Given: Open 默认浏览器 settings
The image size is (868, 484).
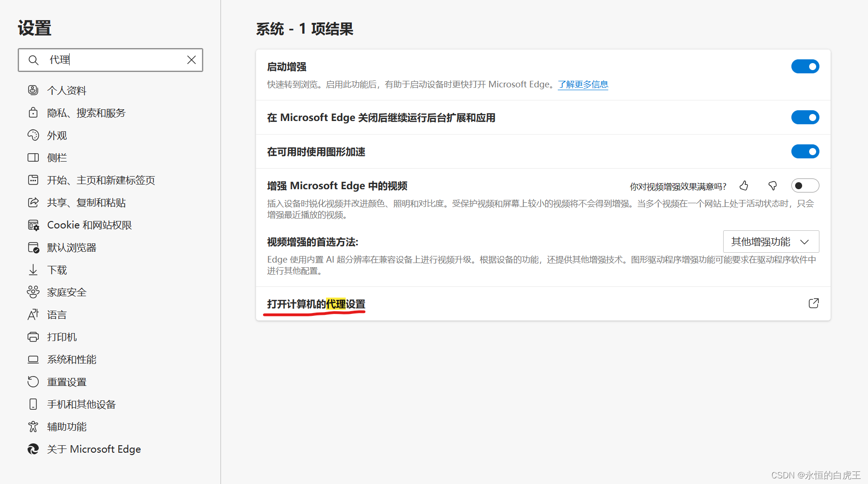Looking at the screenshot, I should point(71,247).
